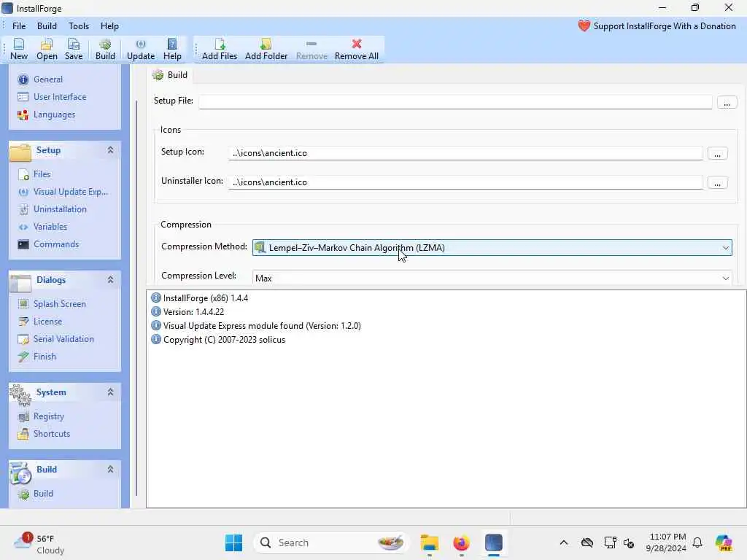Click the Build tab header
The image size is (747, 560).
(x=170, y=75)
